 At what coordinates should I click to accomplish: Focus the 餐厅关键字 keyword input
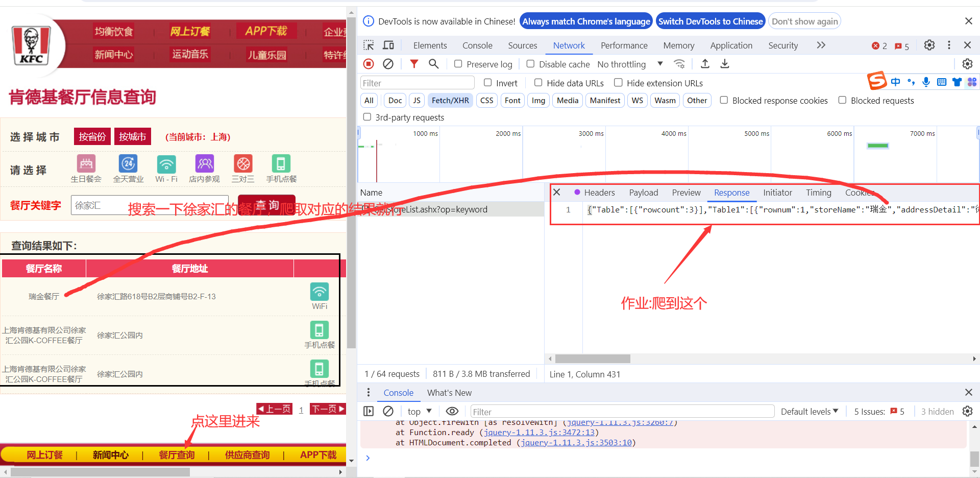point(150,205)
